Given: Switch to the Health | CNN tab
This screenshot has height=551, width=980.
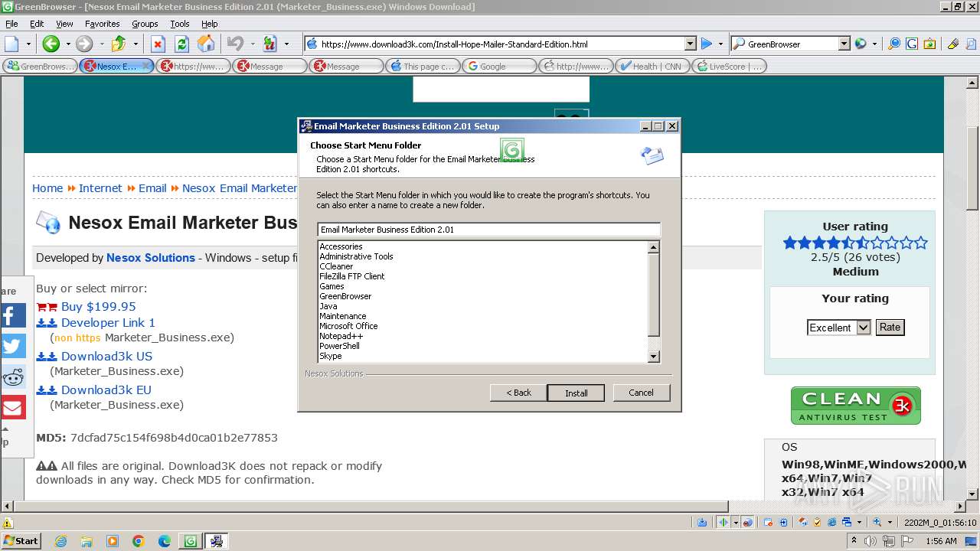Looking at the screenshot, I should (652, 66).
